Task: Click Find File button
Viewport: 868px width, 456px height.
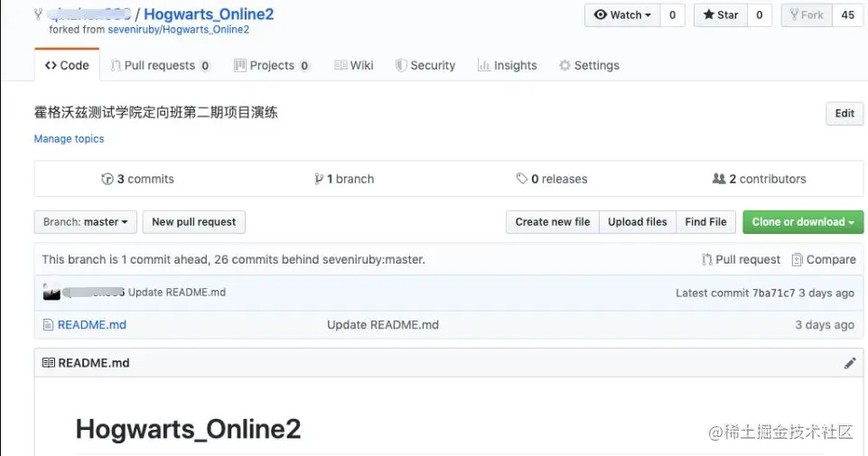Action: point(705,222)
